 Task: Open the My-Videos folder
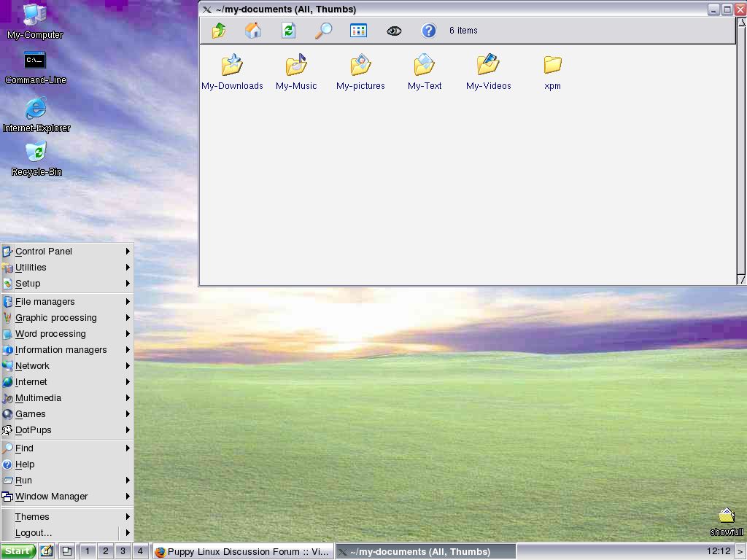point(488,72)
